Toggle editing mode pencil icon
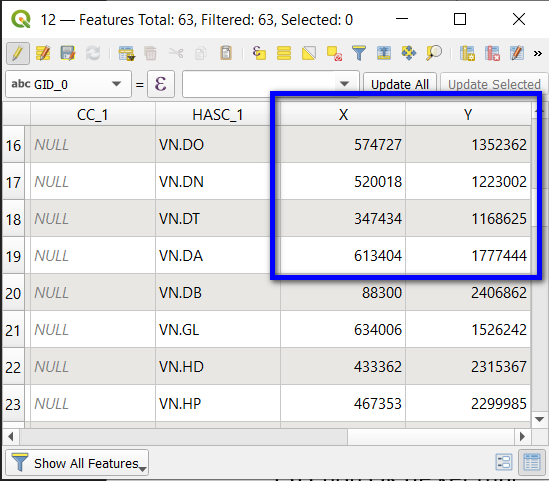Viewport: 549px width, 481px height. 18,54
